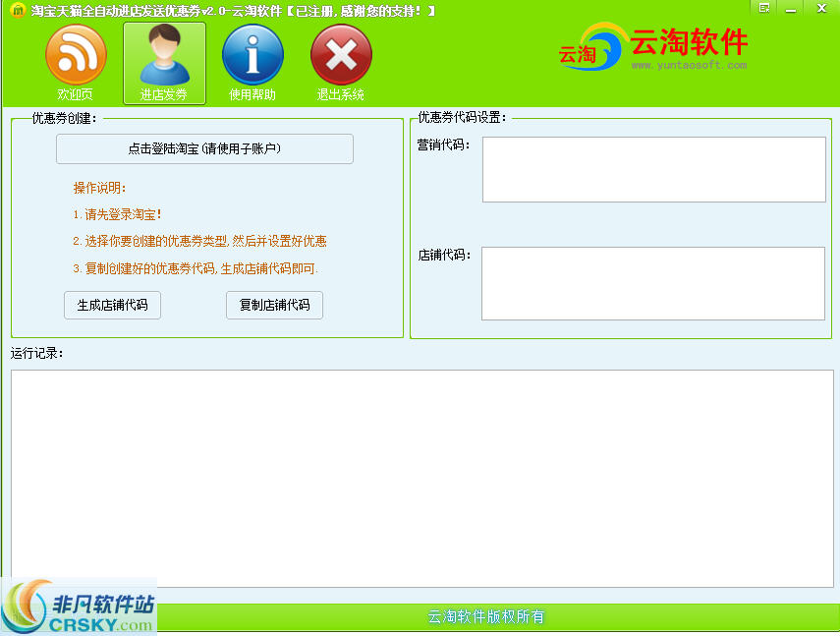Click inside the 营销代码 input box
The image size is (840, 636).
653,169
